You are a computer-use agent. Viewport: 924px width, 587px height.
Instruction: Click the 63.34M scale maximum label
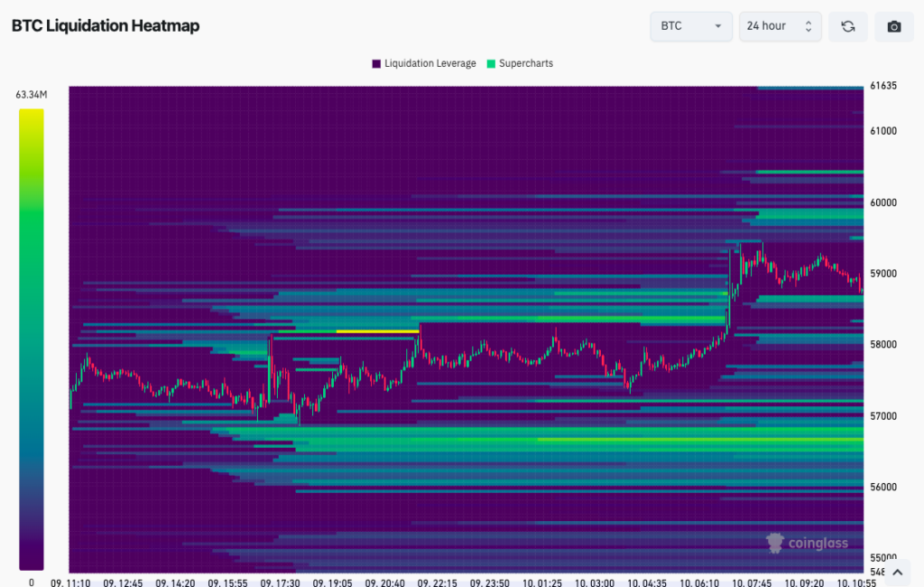(32, 94)
